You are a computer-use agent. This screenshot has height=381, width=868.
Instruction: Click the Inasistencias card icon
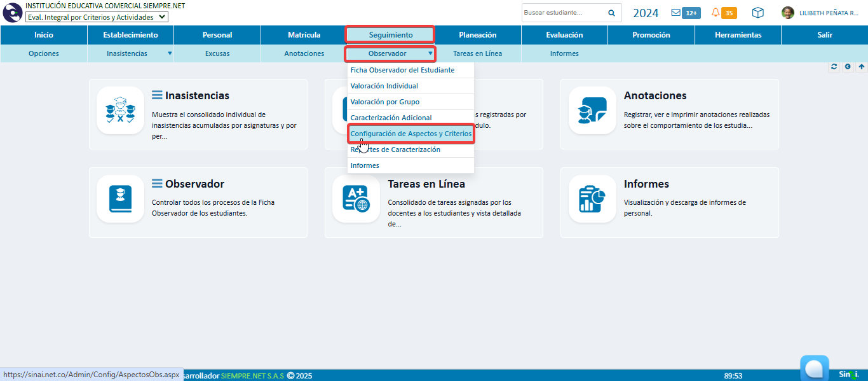pyautogui.click(x=120, y=111)
